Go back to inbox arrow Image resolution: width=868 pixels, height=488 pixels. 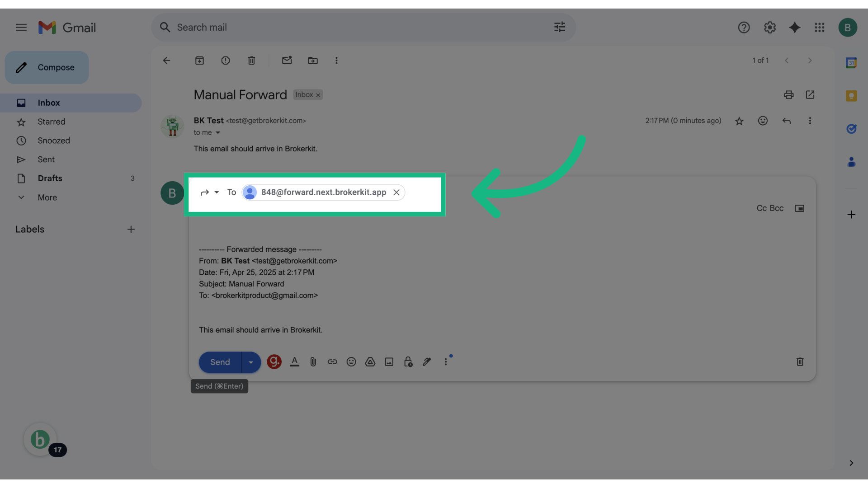pyautogui.click(x=167, y=61)
